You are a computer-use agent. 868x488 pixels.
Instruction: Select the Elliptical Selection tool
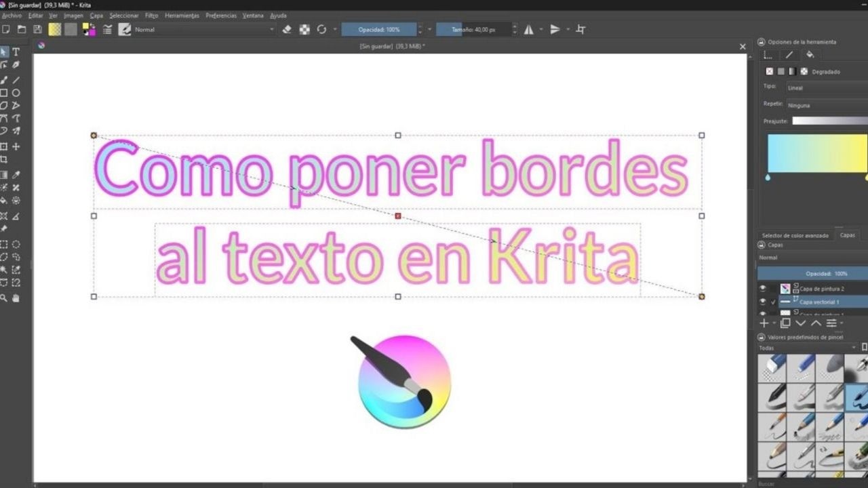pyautogui.click(x=16, y=244)
